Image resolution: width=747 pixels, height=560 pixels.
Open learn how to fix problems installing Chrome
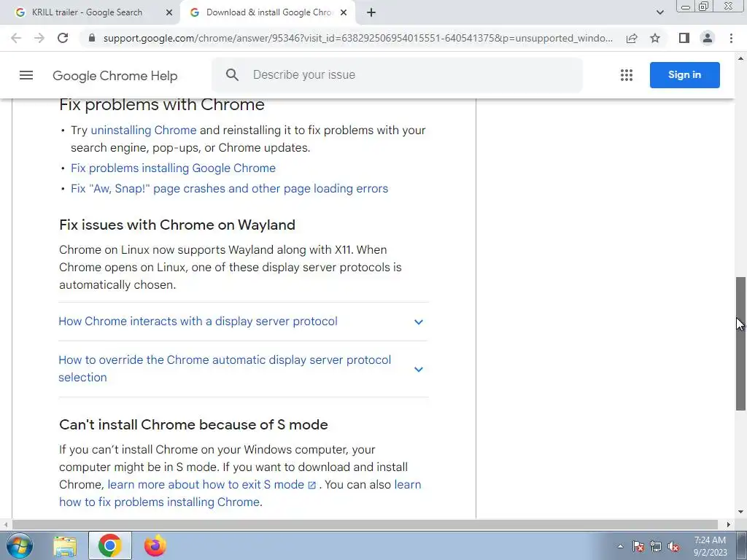pos(160,502)
